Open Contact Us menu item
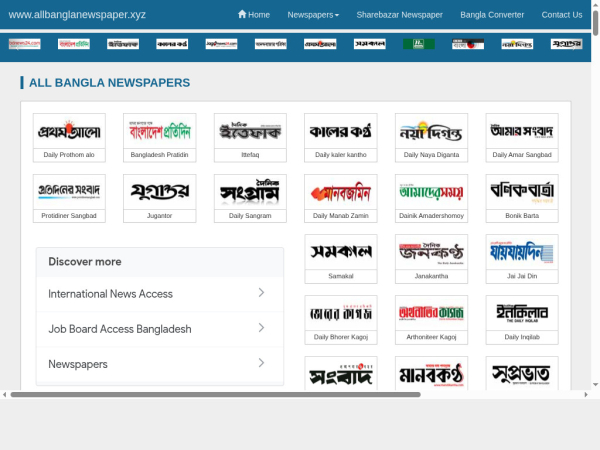 pos(562,15)
